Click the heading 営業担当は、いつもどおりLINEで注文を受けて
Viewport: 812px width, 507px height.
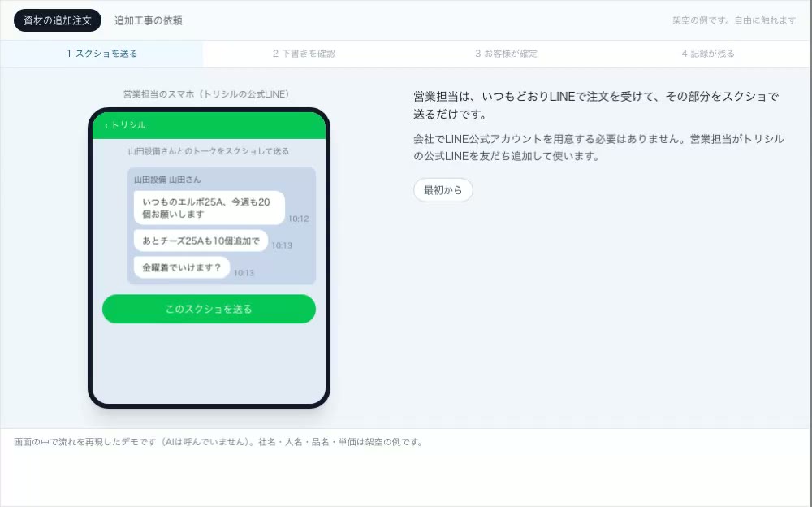pos(596,105)
